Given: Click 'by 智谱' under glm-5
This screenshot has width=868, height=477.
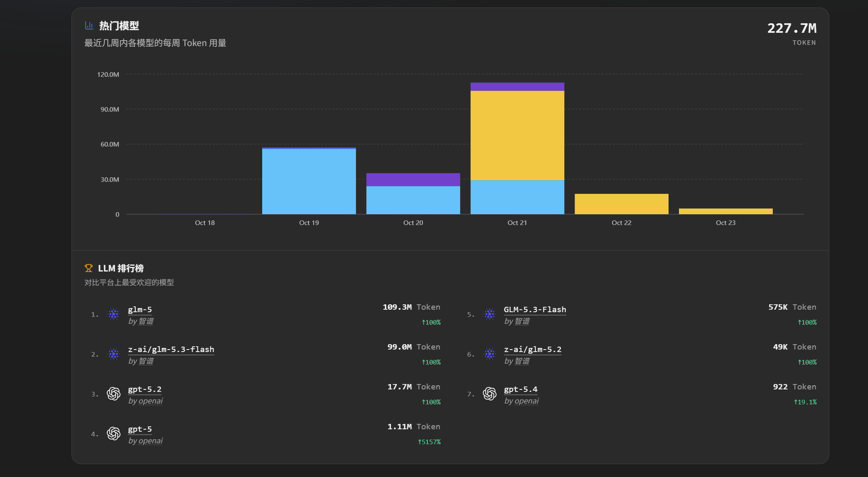Looking at the screenshot, I should [x=141, y=321].
